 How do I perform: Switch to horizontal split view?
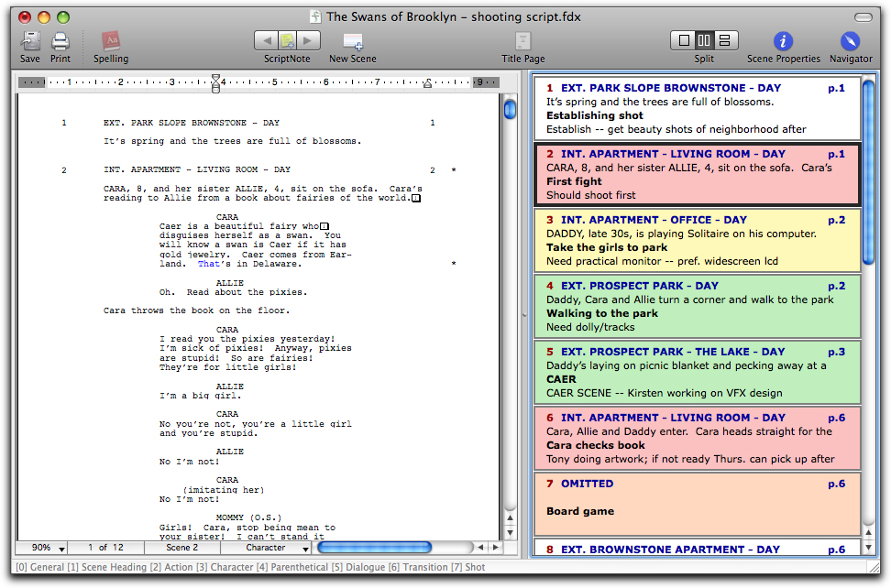(x=725, y=40)
